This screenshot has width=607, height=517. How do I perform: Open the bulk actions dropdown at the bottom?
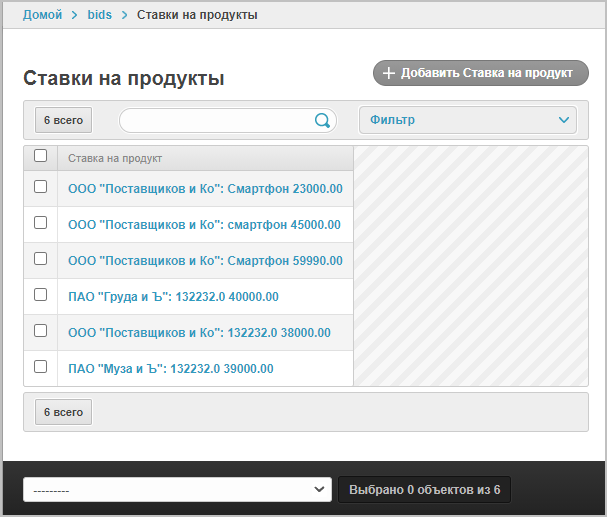coord(177,490)
